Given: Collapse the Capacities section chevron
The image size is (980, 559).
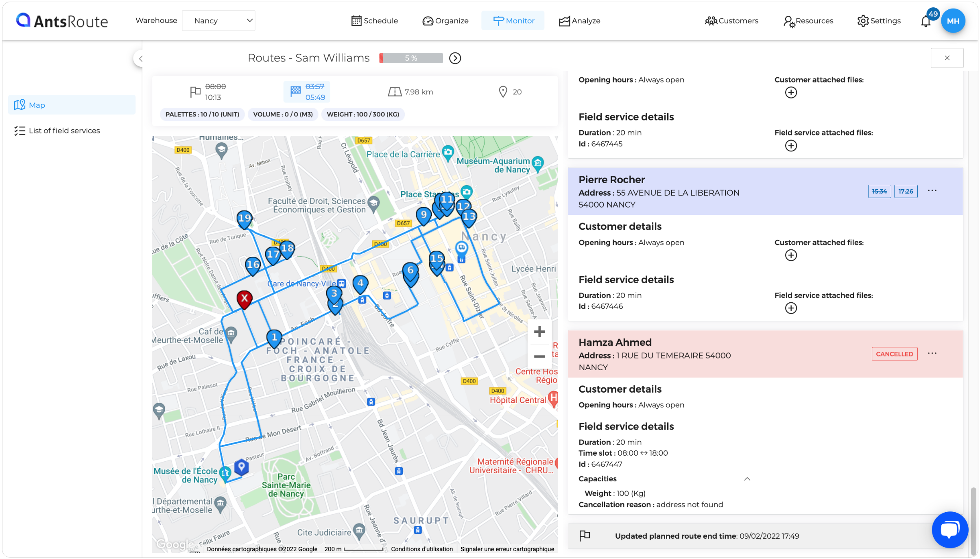Looking at the screenshot, I should 747,479.
